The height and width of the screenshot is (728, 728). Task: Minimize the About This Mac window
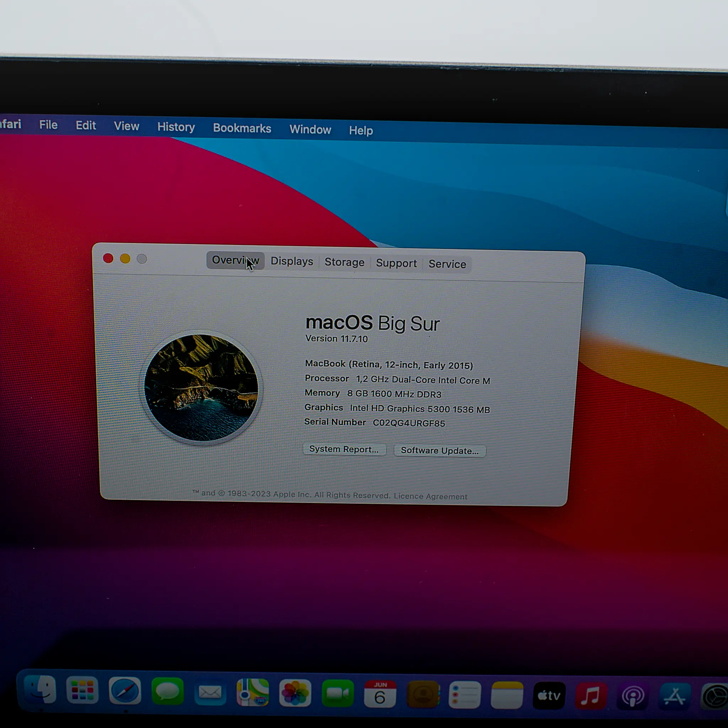coord(125,258)
